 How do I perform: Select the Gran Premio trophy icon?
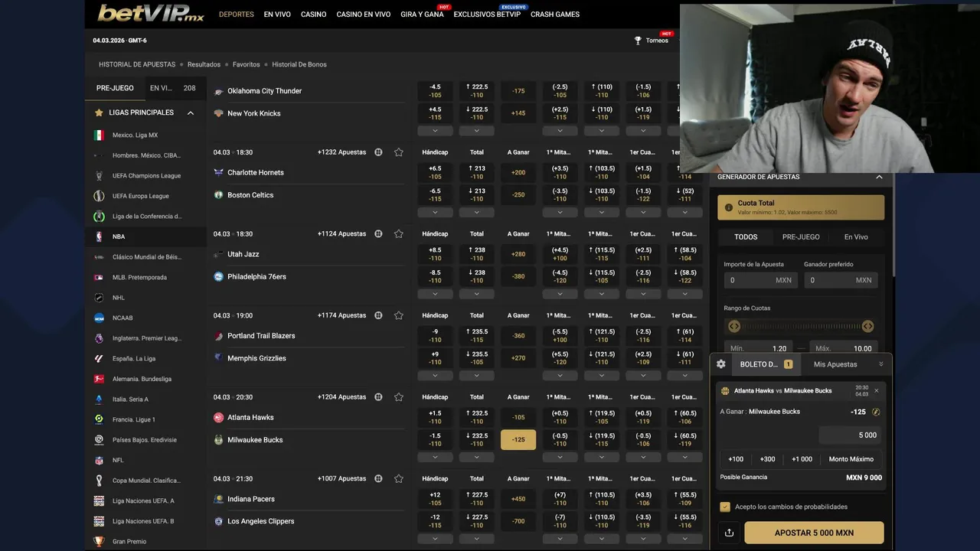(x=99, y=542)
